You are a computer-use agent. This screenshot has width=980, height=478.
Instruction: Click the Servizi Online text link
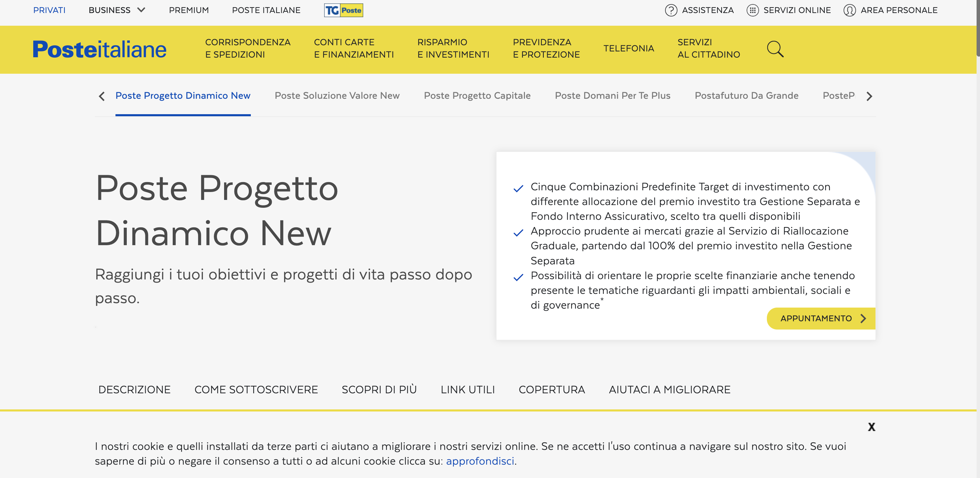click(x=797, y=10)
